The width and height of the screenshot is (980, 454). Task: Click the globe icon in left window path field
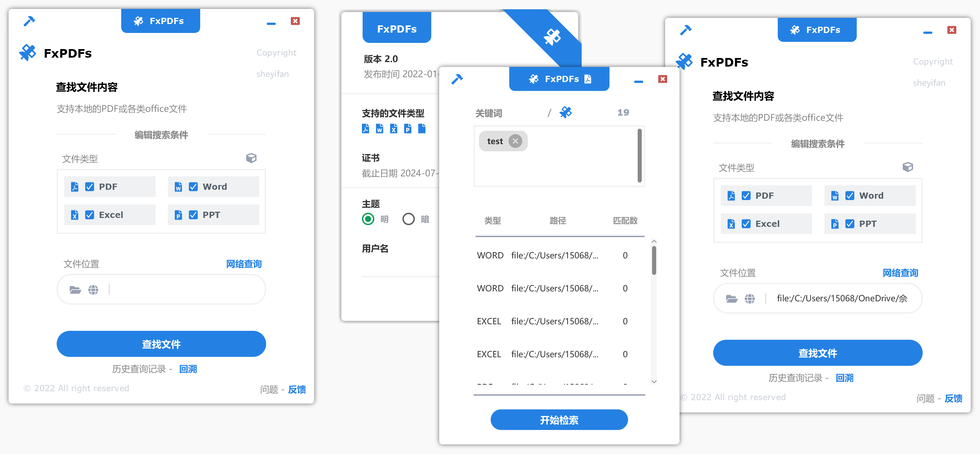(x=93, y=290)
